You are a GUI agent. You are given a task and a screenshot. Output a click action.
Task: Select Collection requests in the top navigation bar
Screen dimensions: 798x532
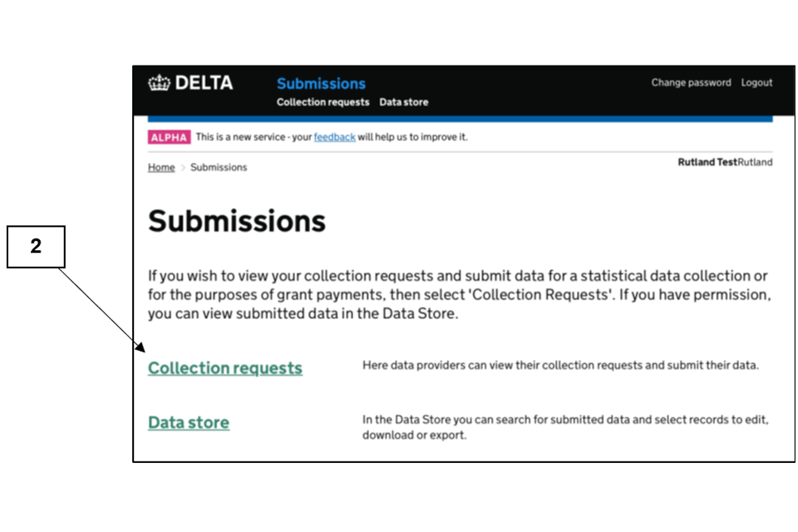323,102
